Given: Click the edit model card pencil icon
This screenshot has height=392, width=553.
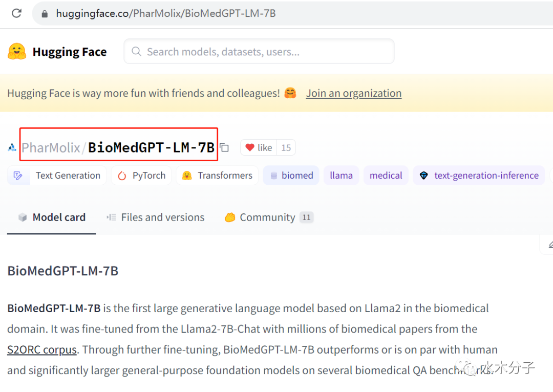Looking at the screenshot, I should 550,245.
